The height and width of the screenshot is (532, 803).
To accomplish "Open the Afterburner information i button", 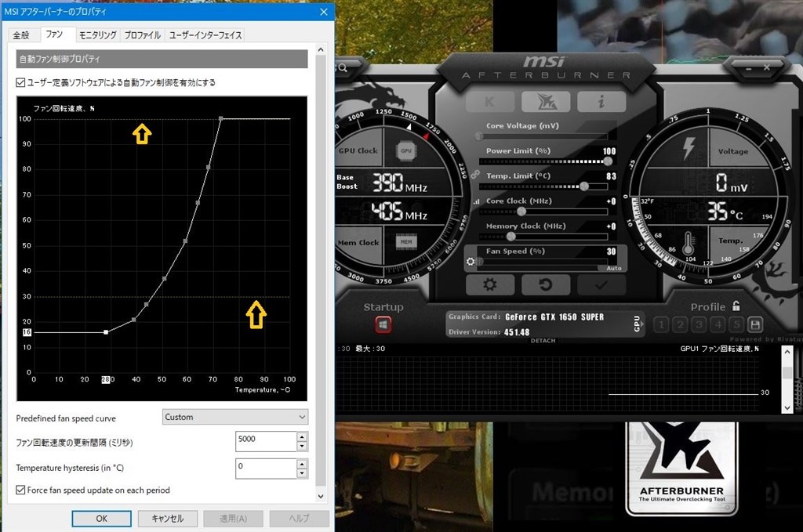I will click(601, 102).
